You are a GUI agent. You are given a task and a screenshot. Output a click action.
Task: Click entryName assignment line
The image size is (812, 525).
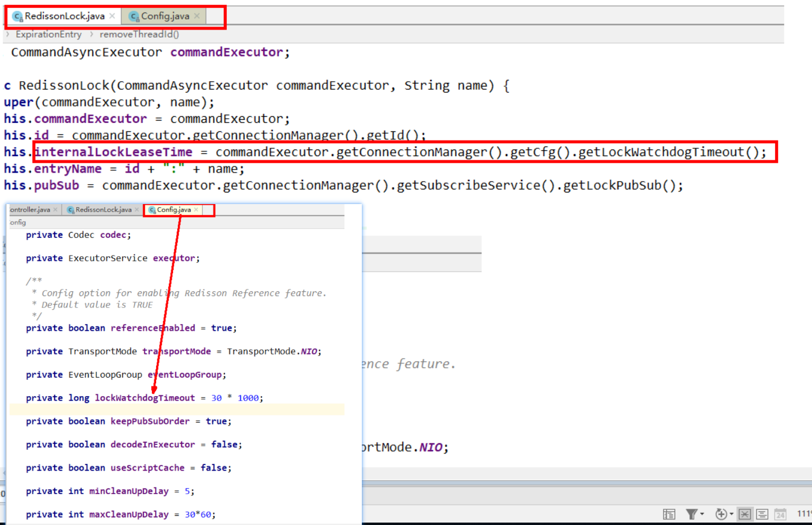[x=124, y=168]
